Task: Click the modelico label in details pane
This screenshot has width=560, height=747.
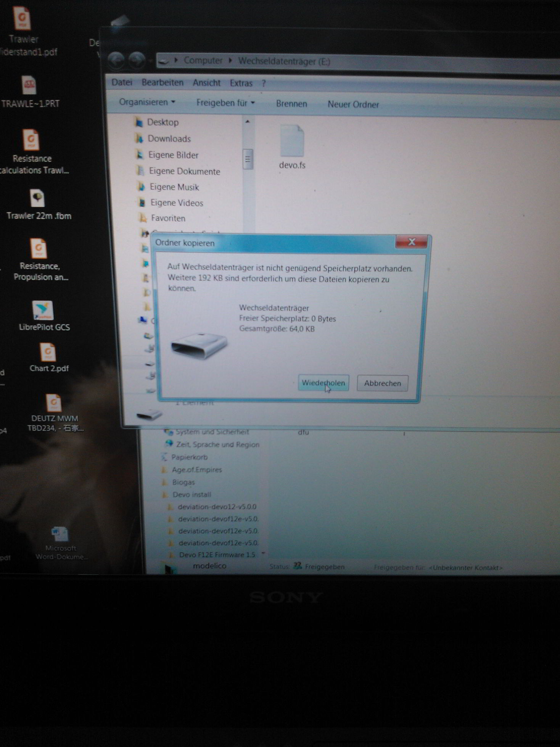Action: point(209,565)
